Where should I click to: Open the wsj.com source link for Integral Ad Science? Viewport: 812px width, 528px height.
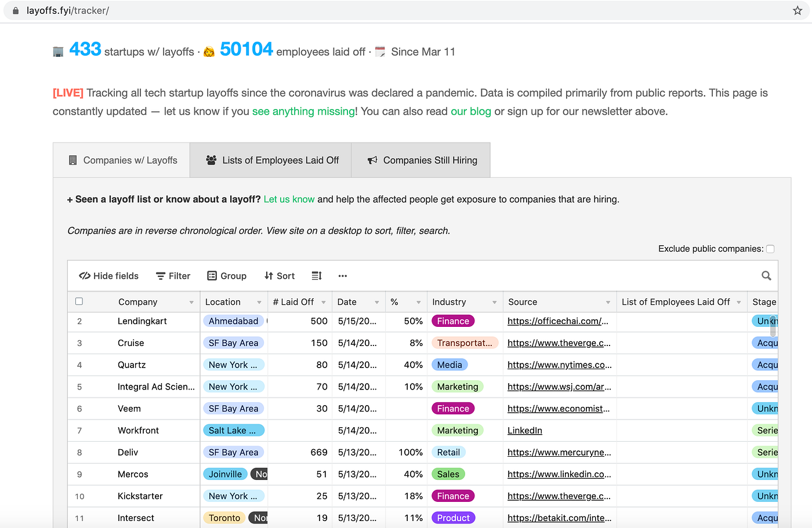pos(559,387)
